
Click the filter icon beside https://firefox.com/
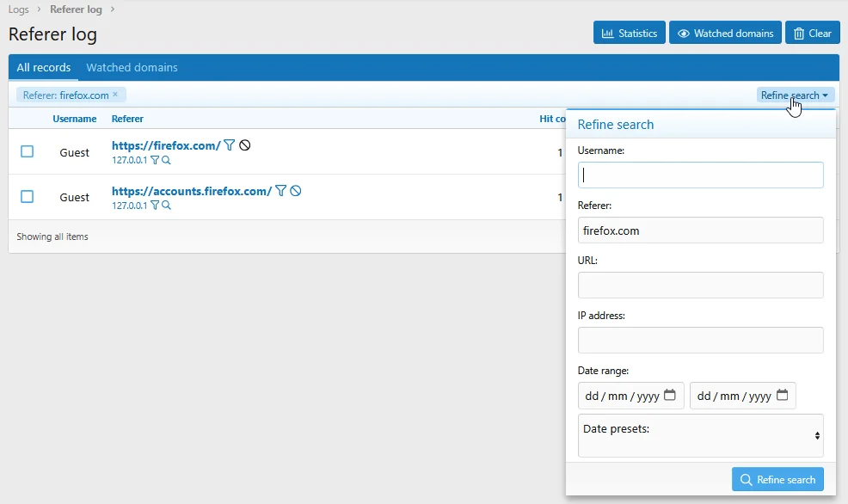[x=230, y=145]
